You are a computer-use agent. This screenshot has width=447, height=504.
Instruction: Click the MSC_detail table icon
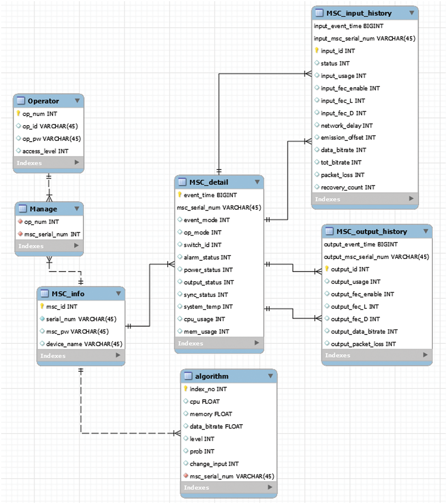[x=182, y=182]
